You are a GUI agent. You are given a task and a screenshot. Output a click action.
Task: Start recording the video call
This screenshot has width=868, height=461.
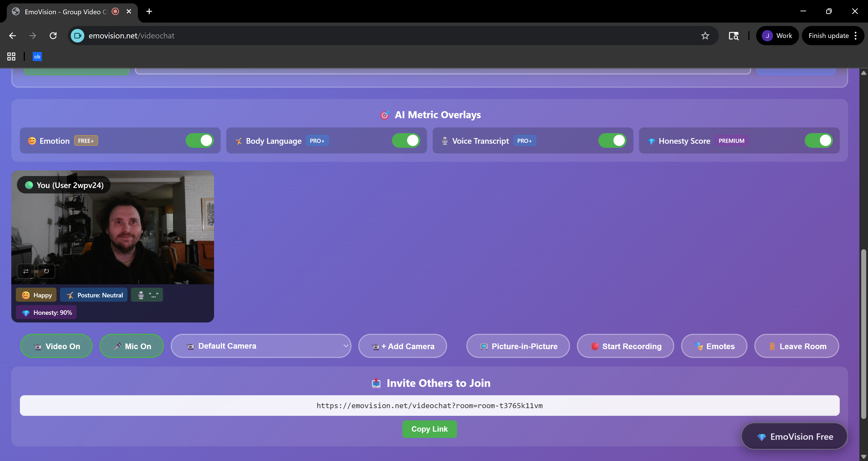tap(625, 346)
